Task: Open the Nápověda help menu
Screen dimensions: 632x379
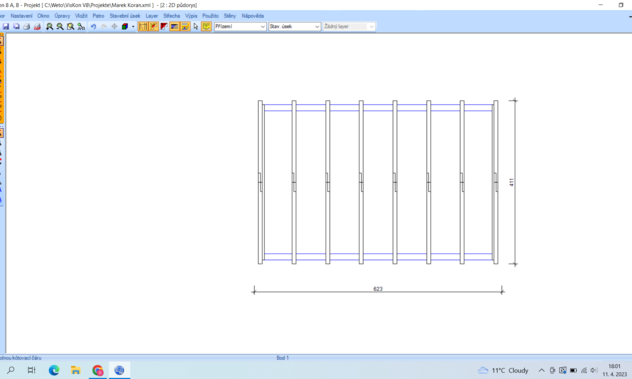Action: point(253,16)
